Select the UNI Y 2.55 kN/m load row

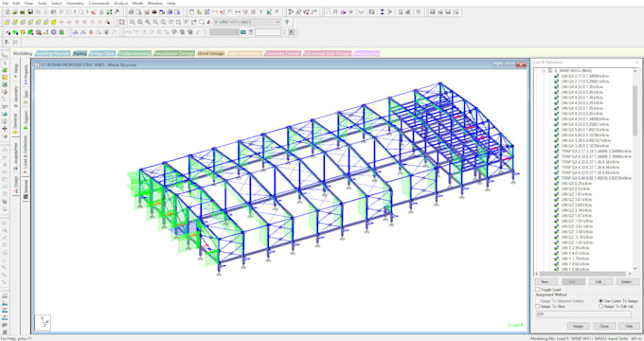coord(575,248)
